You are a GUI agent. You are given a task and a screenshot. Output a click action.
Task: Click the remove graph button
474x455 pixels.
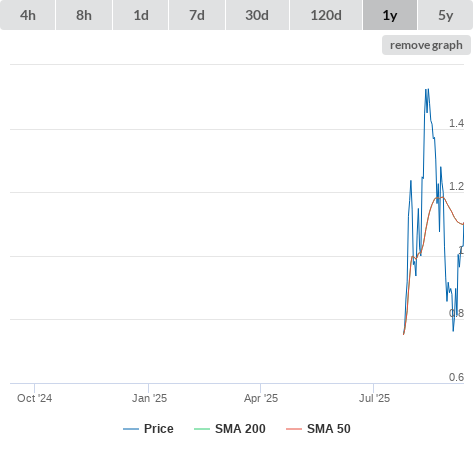coord(426,45)
